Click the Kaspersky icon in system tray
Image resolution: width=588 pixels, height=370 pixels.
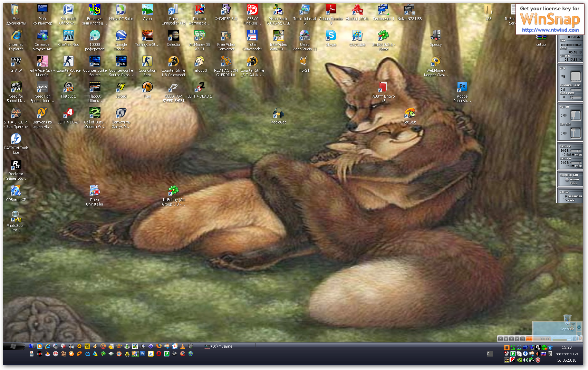tap(513, 360)
